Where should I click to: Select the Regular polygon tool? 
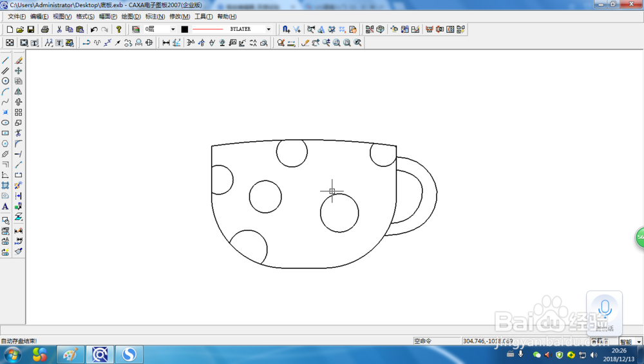click(x=5, y=144)
